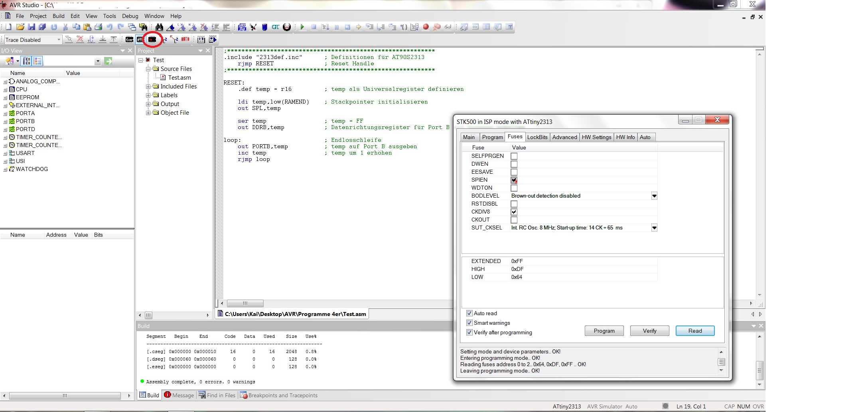Click the Remove All Breakpoints icon
The height and width of the screenshot is (412, 868).
point(437,27)
